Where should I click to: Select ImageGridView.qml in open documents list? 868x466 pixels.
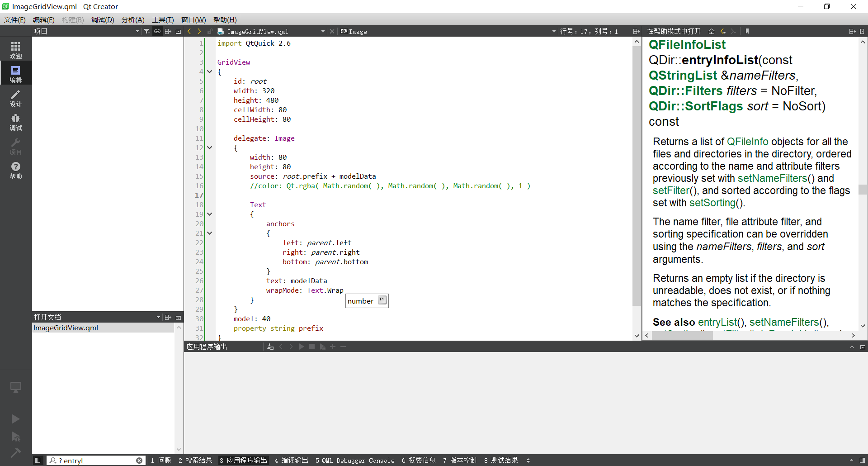(x=103, y=328)
